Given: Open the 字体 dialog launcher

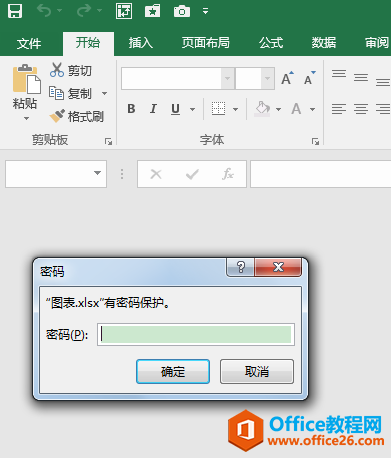Looking at the screenshot, I should point(315,142).
